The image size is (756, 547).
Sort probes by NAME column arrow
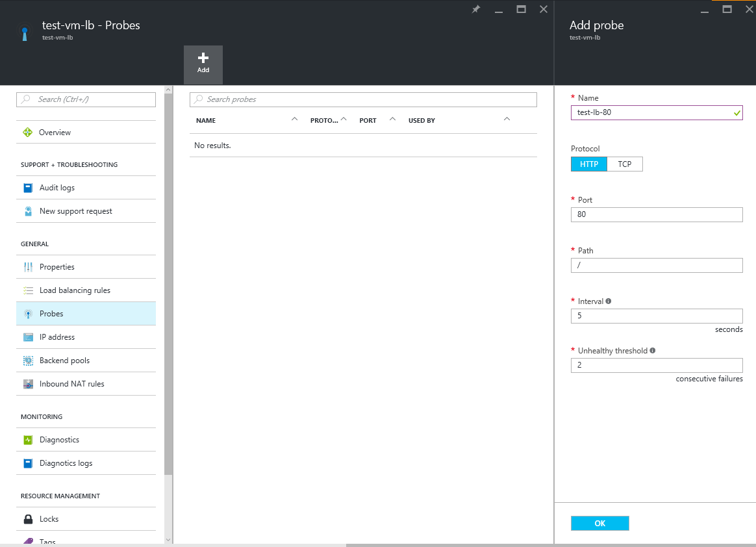pyautogui.click(x=295, y=120)
